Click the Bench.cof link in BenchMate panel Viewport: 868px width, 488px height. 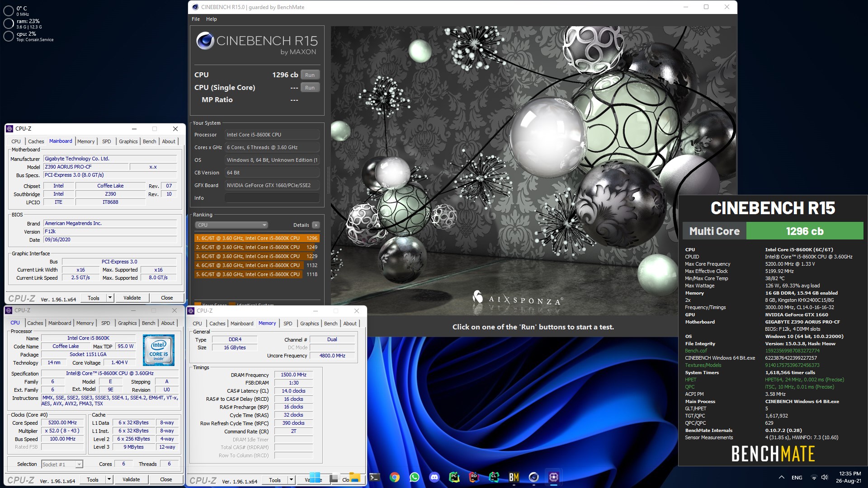tap(696, 351)
